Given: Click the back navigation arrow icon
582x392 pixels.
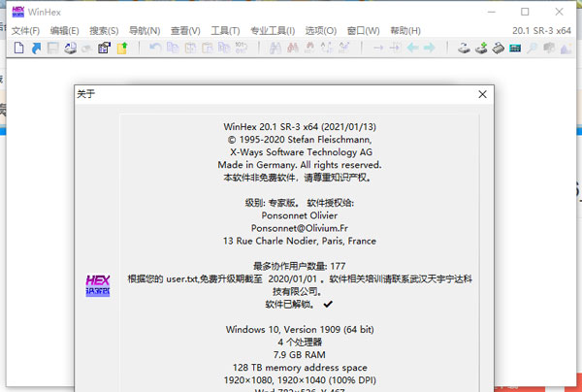Looking at the screenshot, I should click(412, 48).
